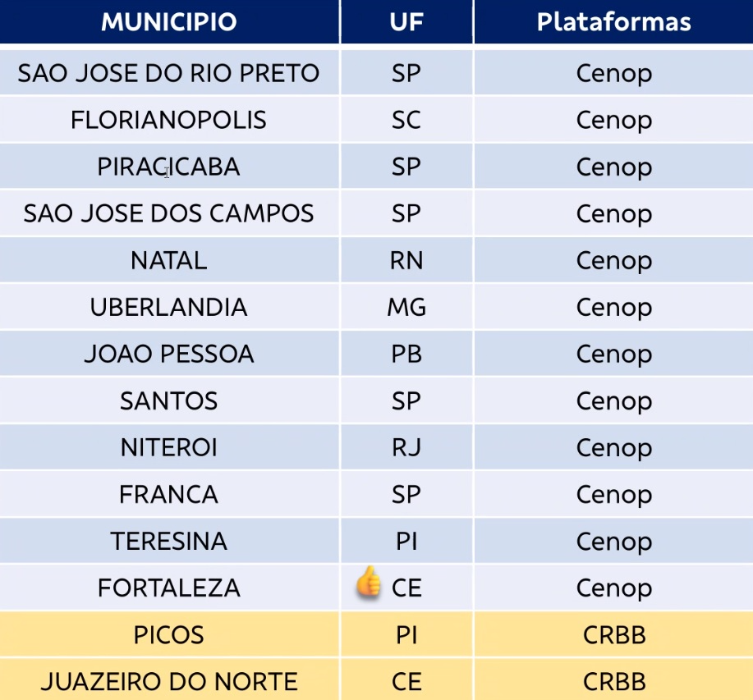Screen dimensions: 753x700
Task: Click the JOAO PESSOA cell
Action: coord(169,354)
